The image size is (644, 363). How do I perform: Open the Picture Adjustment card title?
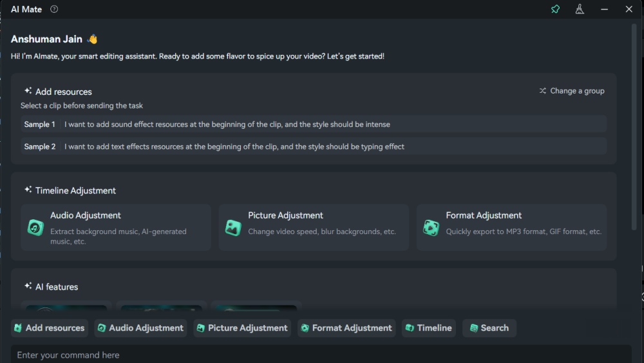point(285,215)
